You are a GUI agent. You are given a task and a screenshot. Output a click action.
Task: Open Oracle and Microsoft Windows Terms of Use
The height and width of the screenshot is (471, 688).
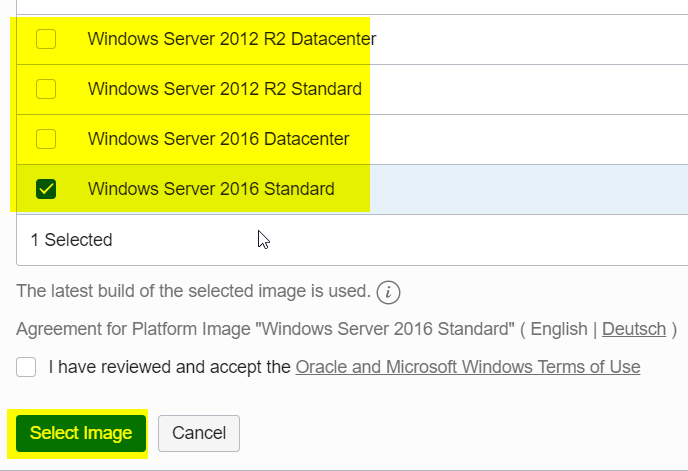pyautogui.click(x=468, y=367)
